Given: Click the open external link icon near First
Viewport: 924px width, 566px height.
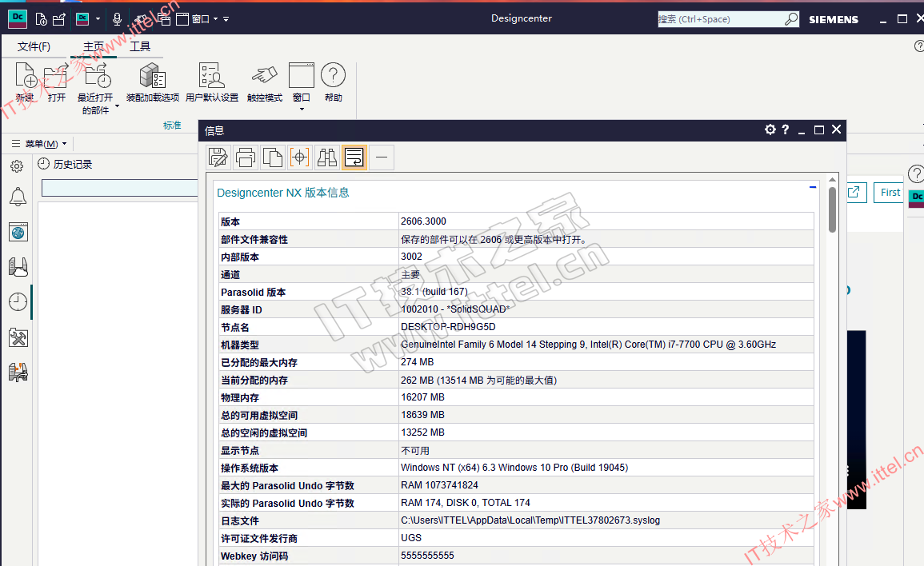Looking at the screenshot, I should click(x=855, y=193).
